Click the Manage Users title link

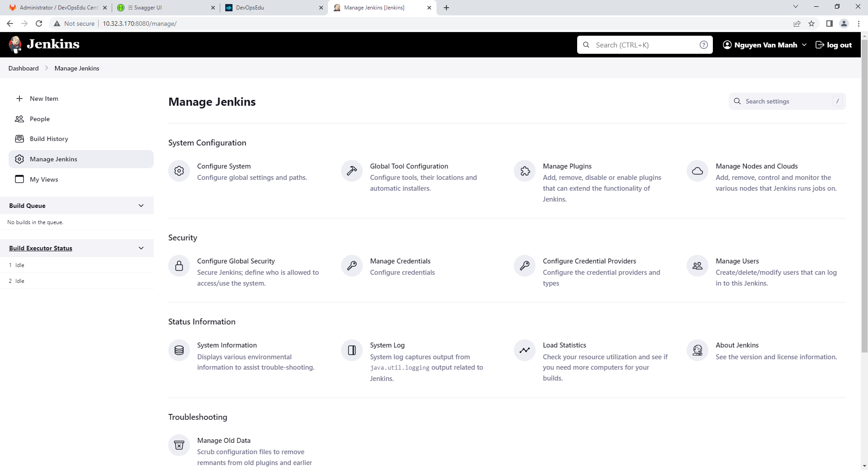pyautogui.click(x=737, y=261)
